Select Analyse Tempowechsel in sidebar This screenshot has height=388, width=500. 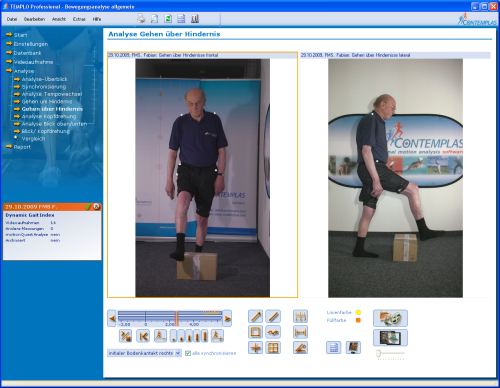point(52,94)
